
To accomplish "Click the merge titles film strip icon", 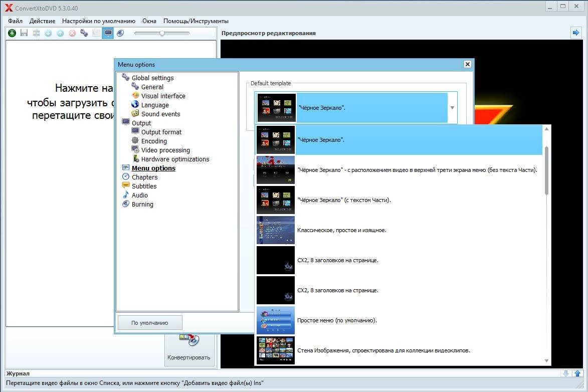I will 36,33.
